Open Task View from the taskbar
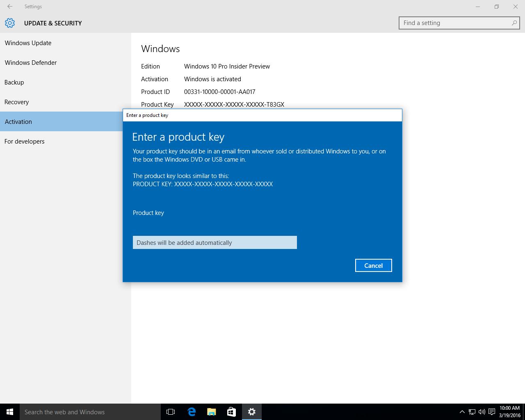This screenshot has height=420, width=525. coord(171,412)
